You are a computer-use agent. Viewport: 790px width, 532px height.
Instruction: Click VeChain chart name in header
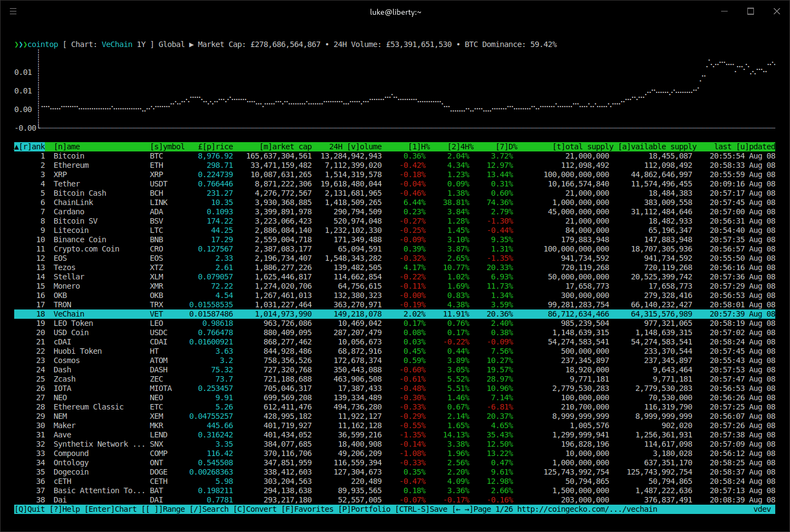tap(117, 44)
